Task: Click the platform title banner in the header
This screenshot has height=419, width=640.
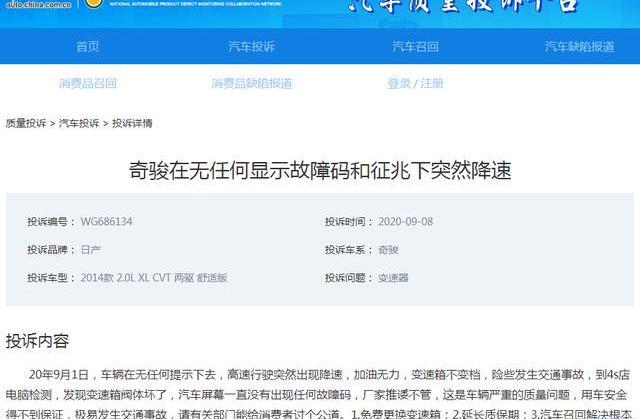Action: 463,6
